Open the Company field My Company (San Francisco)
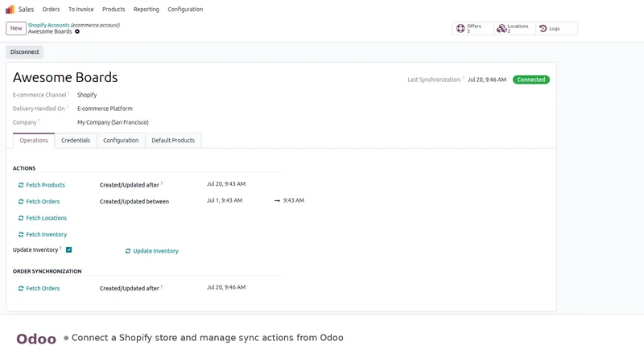This screenshot has height=362, width=644. coord(113,122)
